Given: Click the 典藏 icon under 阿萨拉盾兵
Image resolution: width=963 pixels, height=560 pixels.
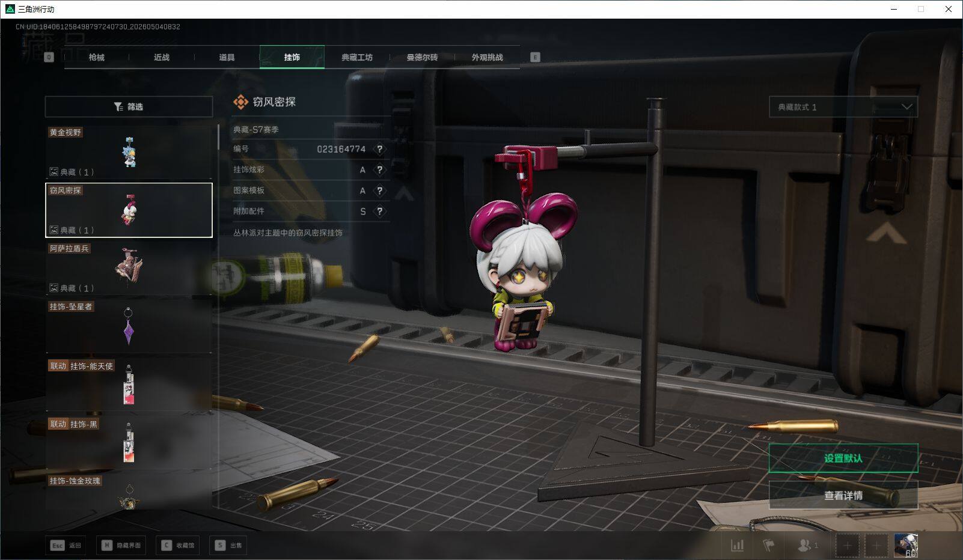Looking at the screenshot, I should [53, 288].
